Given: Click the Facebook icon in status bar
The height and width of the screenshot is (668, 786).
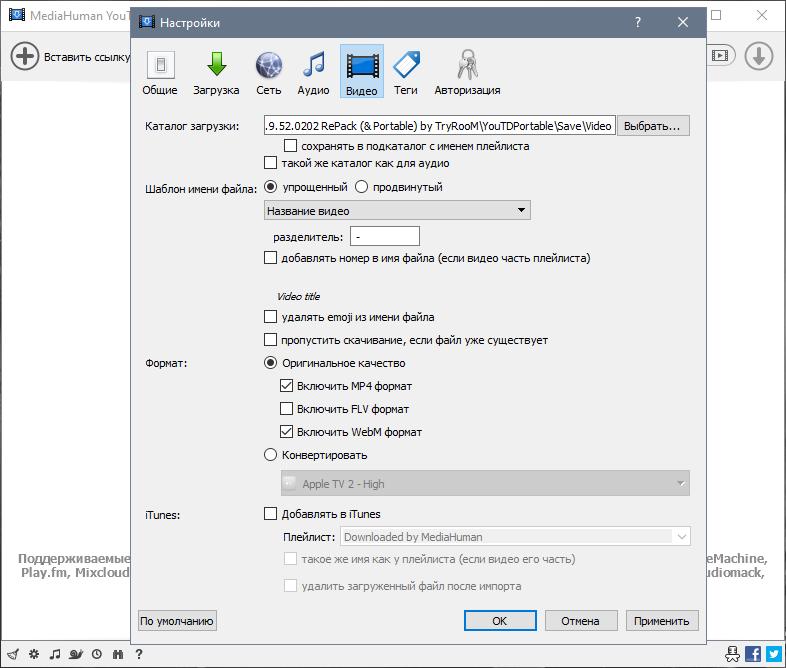Looking at the screenshot, I should click(753, 654).
